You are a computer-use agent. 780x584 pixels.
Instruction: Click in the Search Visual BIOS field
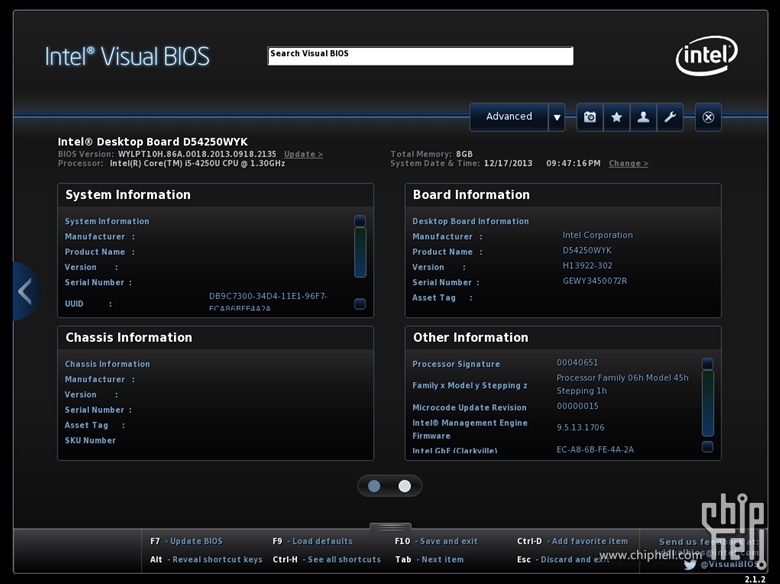point(420,56)
